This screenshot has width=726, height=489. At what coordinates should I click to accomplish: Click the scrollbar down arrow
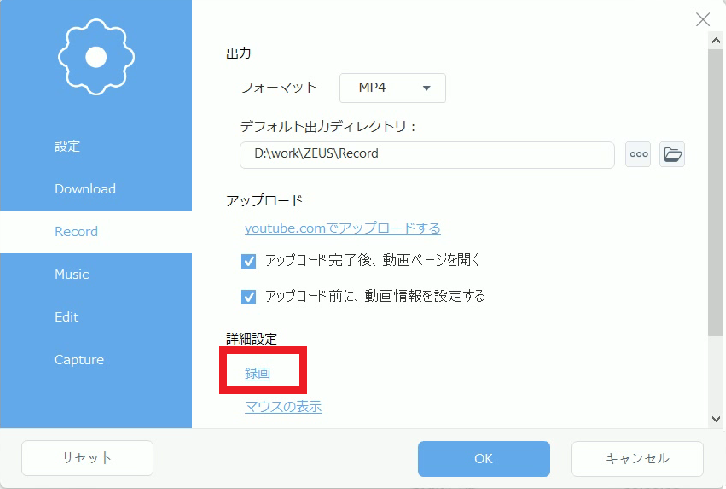(x=716, y=418)
